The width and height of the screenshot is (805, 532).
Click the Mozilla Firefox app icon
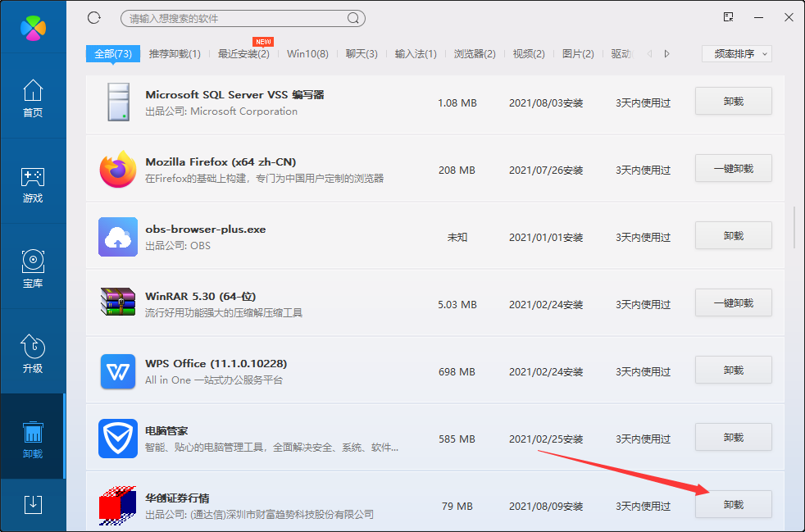118,169
